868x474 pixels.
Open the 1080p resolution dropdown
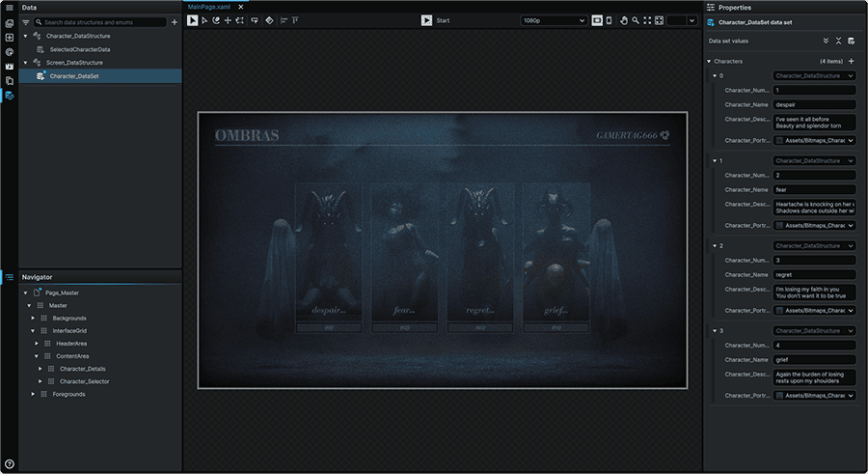coord(554,20)
